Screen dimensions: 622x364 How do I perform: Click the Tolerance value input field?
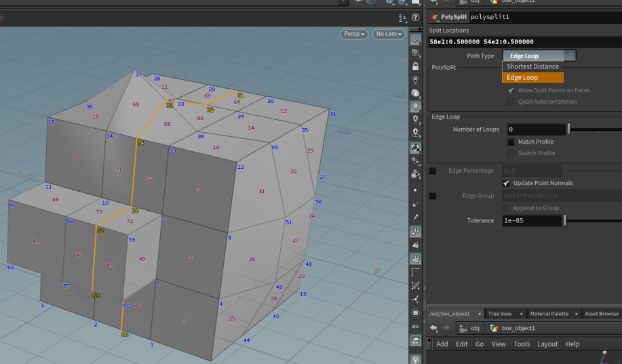tap(532, 221)
